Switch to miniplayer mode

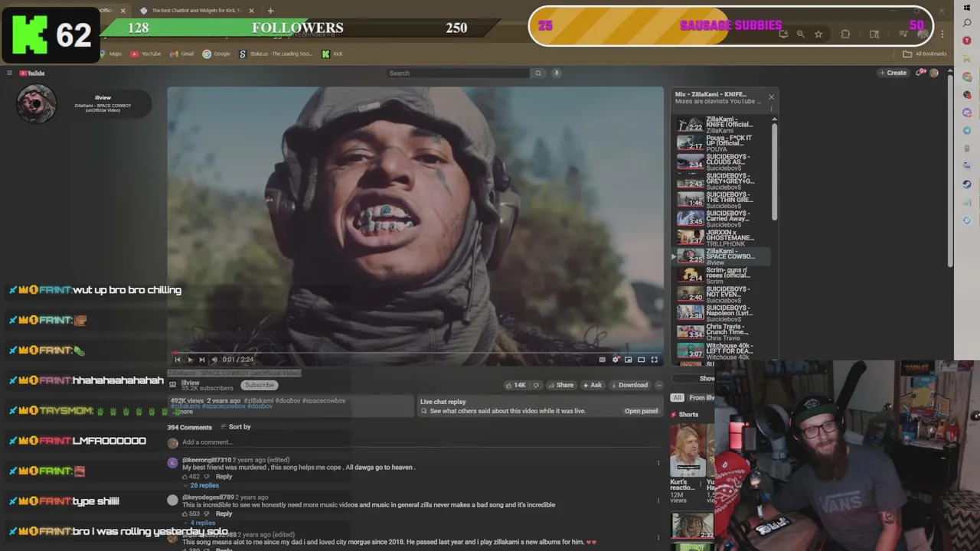click(629, 360)
